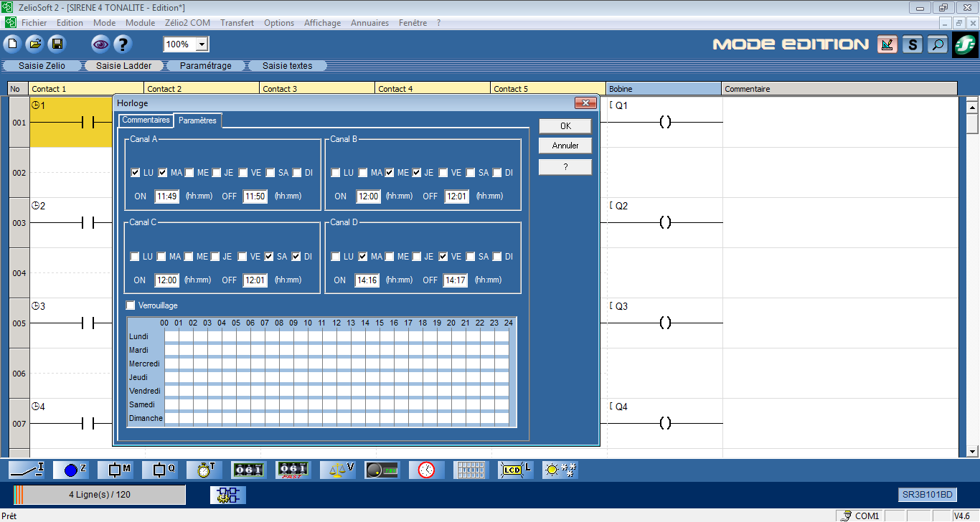Edit Canal A ON time field
This screenshot has height=522, width=980.
click(167, 196)
